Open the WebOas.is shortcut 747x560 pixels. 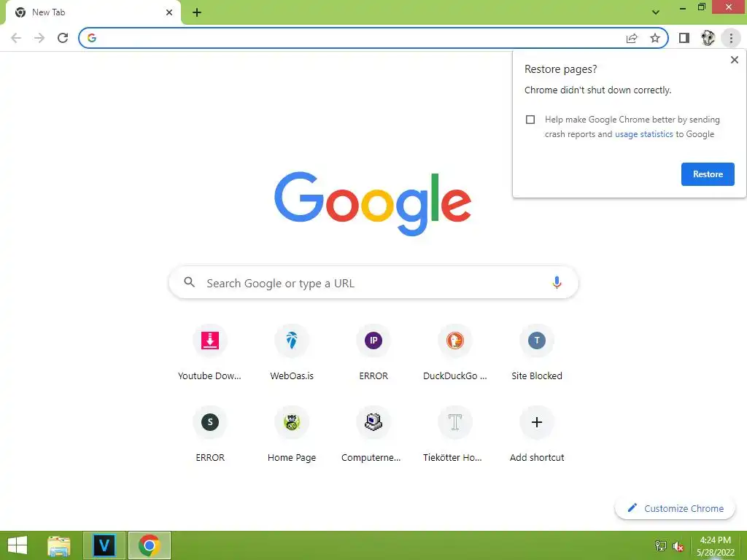(292, 353)
